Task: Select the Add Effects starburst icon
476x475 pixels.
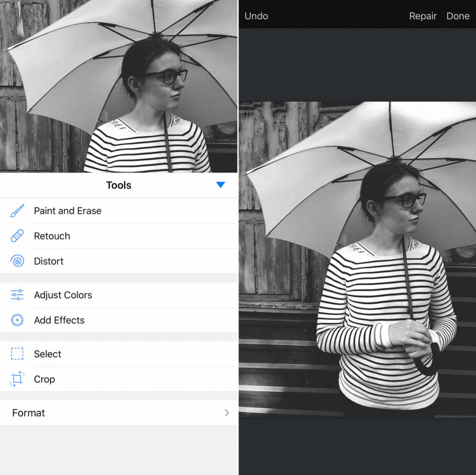Action: [16, 320]
